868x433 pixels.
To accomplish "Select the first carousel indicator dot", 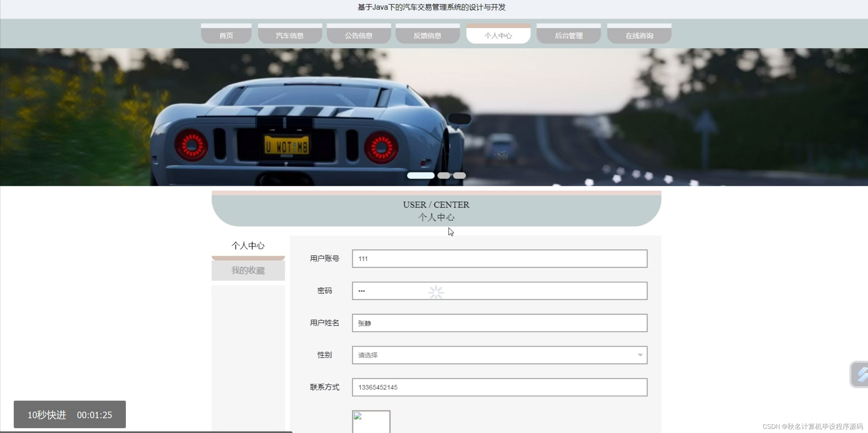I will [x=420, y=176].
